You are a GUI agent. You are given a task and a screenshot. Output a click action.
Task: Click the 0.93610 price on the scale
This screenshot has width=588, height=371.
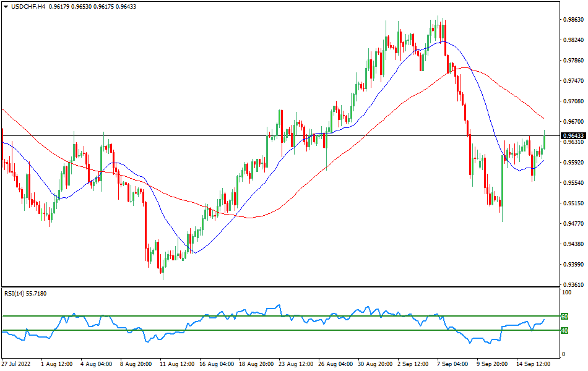(573, 285)
